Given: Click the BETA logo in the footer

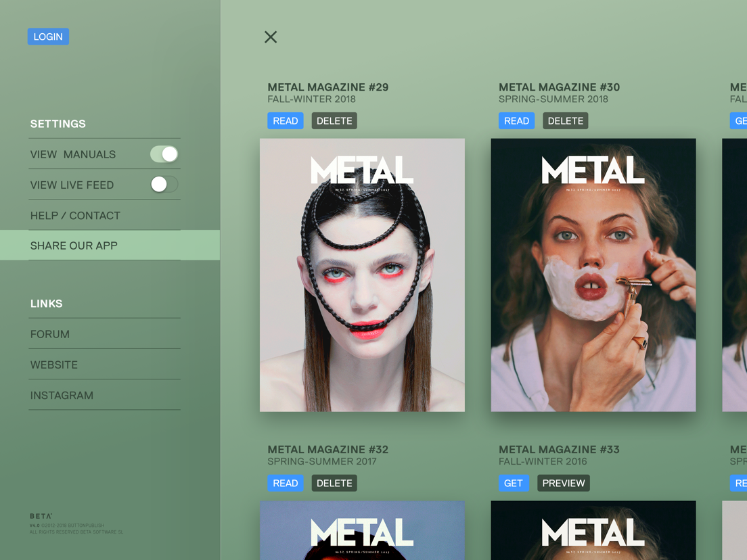Looking at the screenshot, I should point(41,516).
